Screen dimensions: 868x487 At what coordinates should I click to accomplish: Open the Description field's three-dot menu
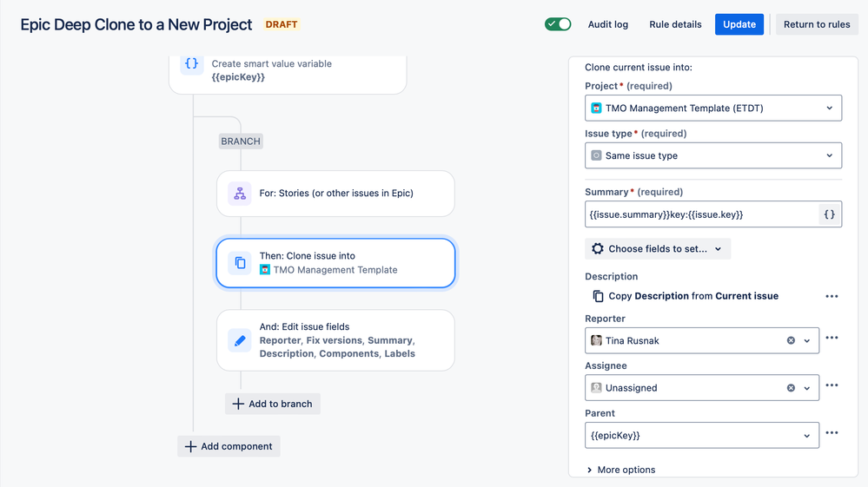pos(832,296)
